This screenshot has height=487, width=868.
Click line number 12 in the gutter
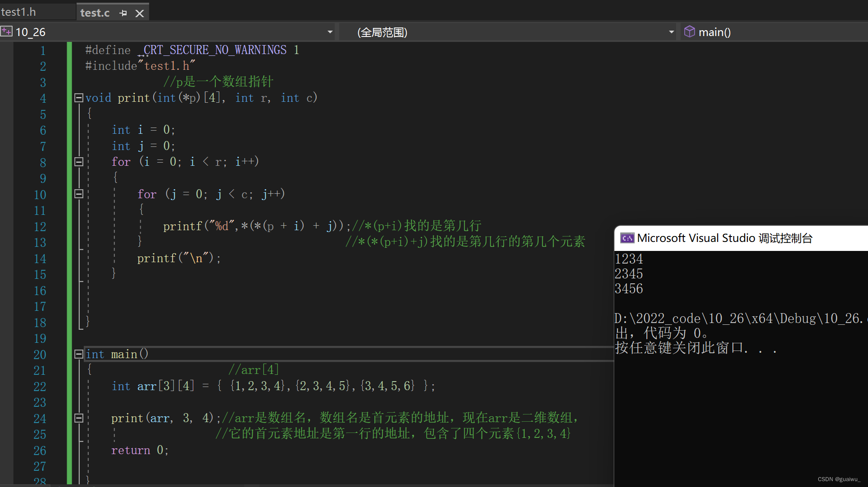pyautogui.click(x=40, y=227)
